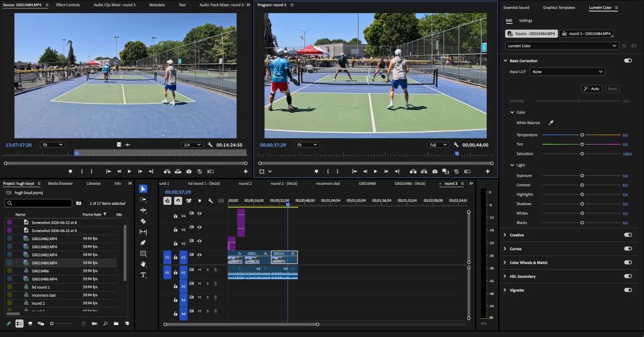Play the Program monitor sequence
Viewport: 644px width, 337px height.
point(375,172)
